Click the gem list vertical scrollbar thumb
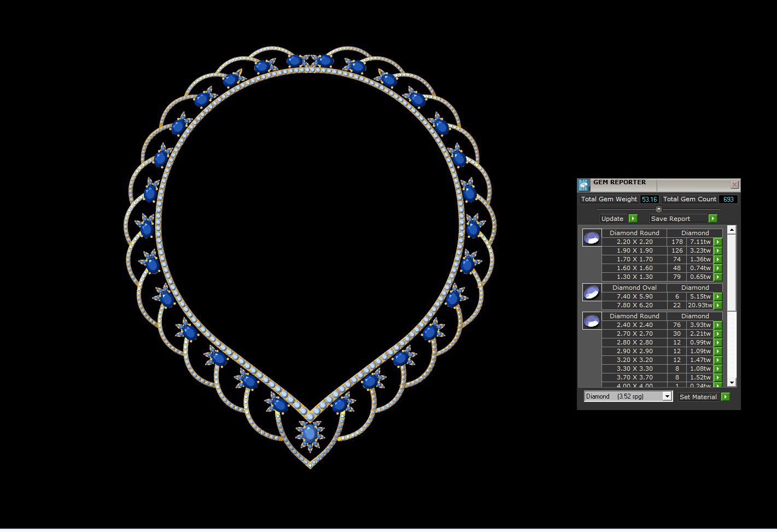The width and height of the screenshot is (777, 532). 732,273
